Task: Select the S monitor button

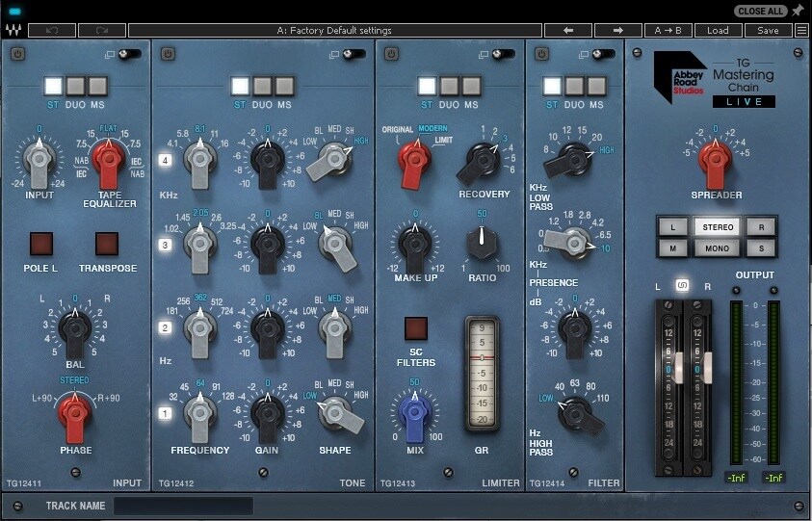Action: 761,248
